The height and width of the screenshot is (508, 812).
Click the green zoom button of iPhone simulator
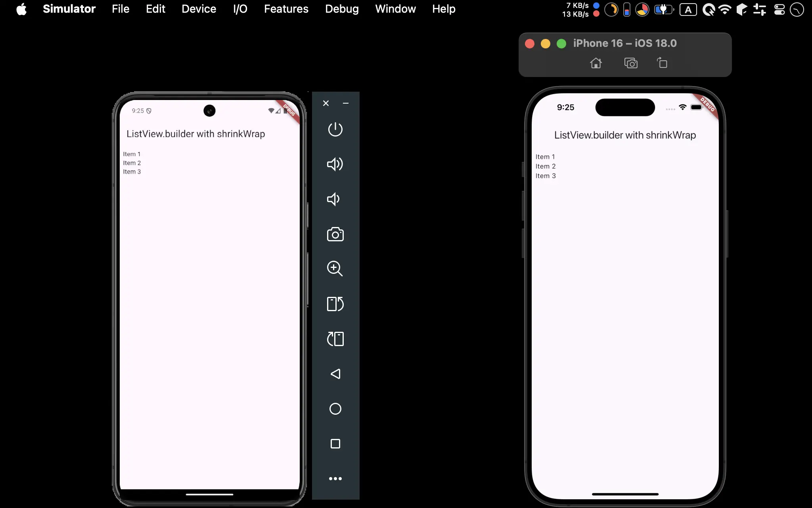561,44
